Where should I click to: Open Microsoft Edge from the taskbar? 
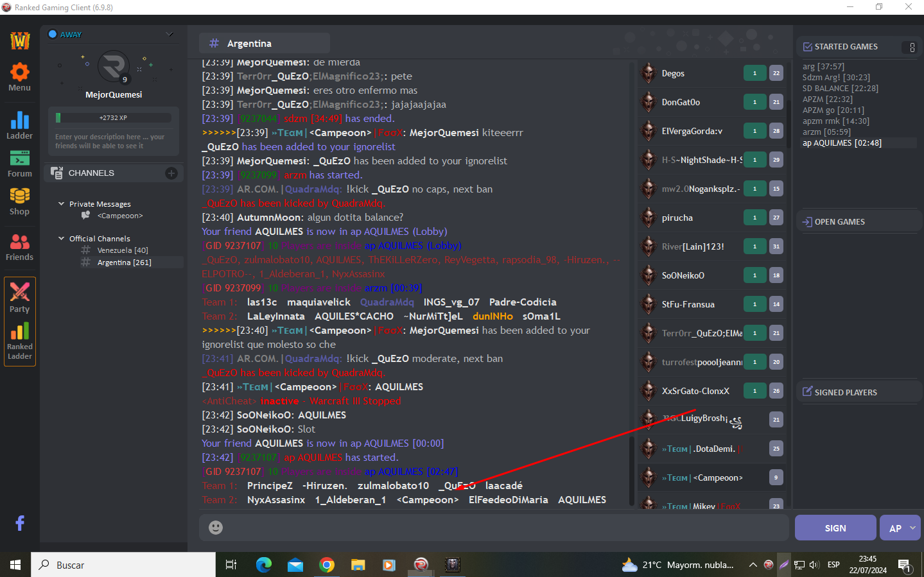pos(264,565)
